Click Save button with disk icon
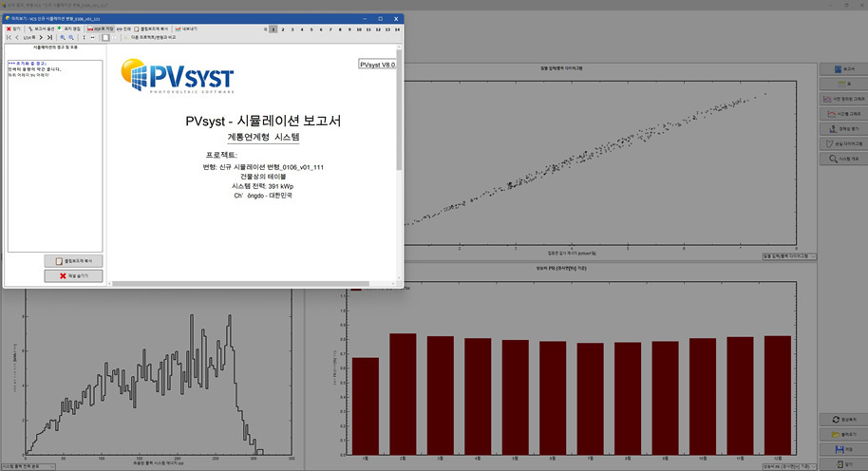This screenshot has height=471, width=868. (843, 449)
